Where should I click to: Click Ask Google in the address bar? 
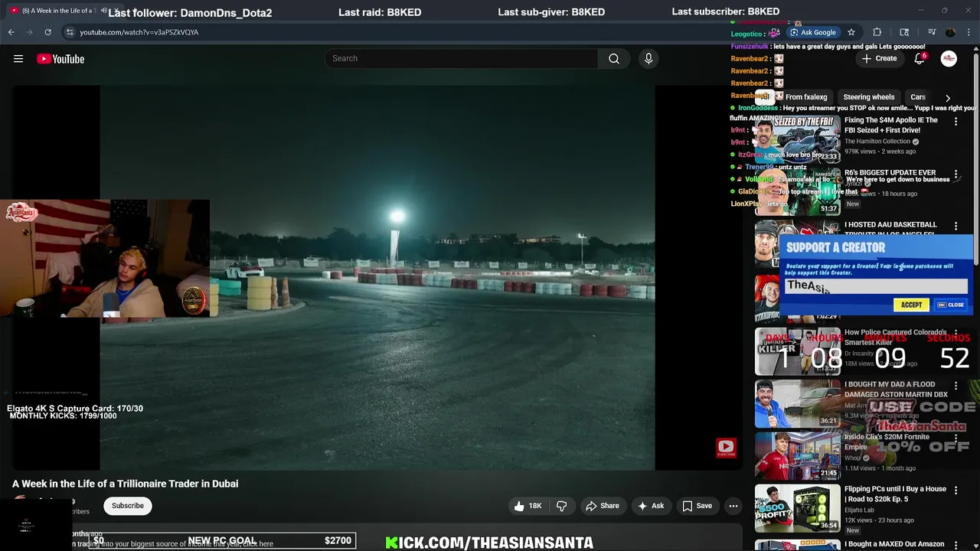[813, 32]
